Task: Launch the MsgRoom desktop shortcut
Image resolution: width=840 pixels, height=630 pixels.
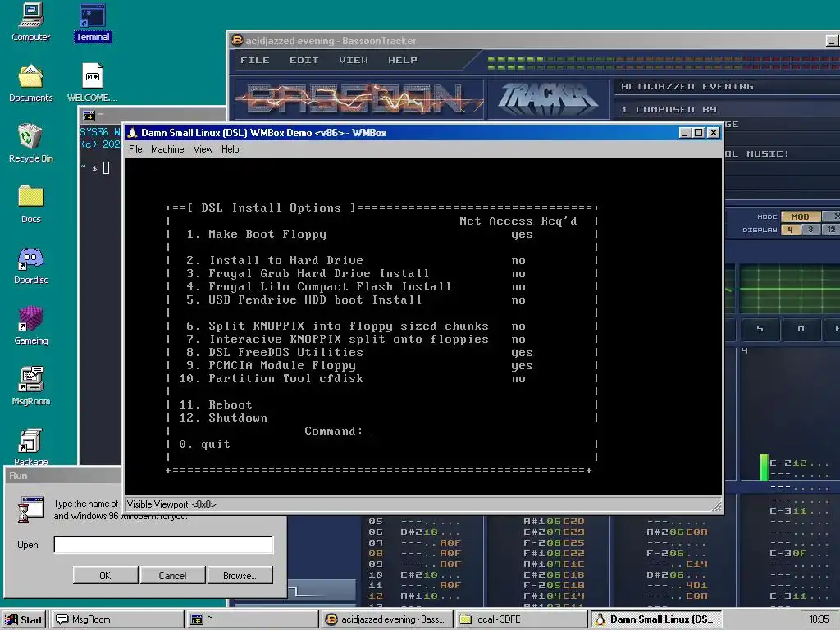Action: (x=30, y=386)
